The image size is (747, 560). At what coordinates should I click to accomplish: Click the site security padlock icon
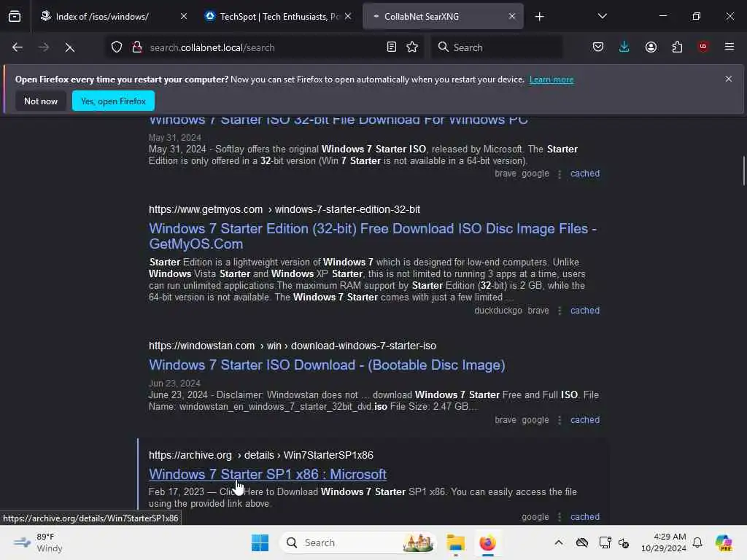coord(137,47)
